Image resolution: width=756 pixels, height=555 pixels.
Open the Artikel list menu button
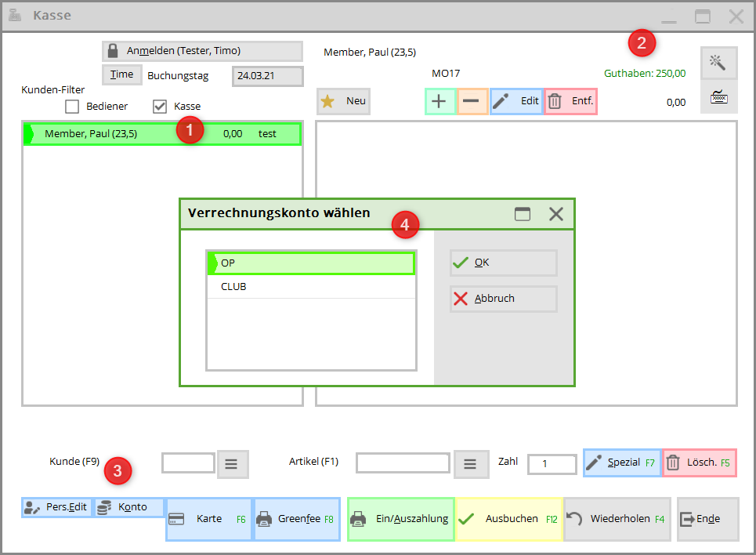click(471, 464)
